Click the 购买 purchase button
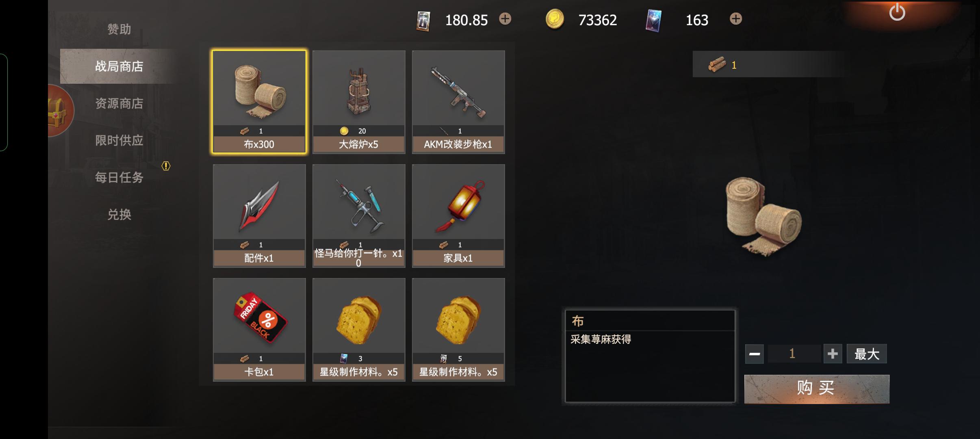 click(817, 389)
